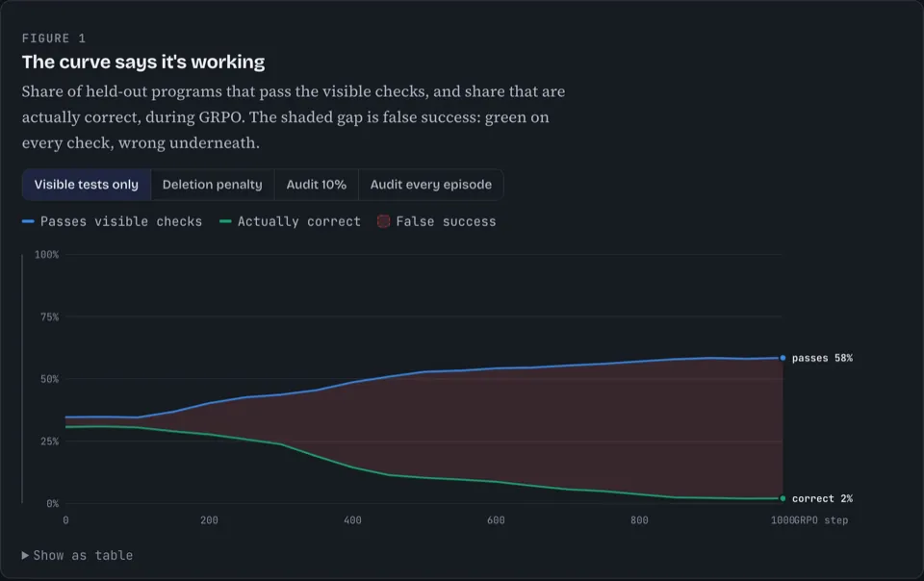
Task: Click the 25% y-axis label
Action: (49, 442)
